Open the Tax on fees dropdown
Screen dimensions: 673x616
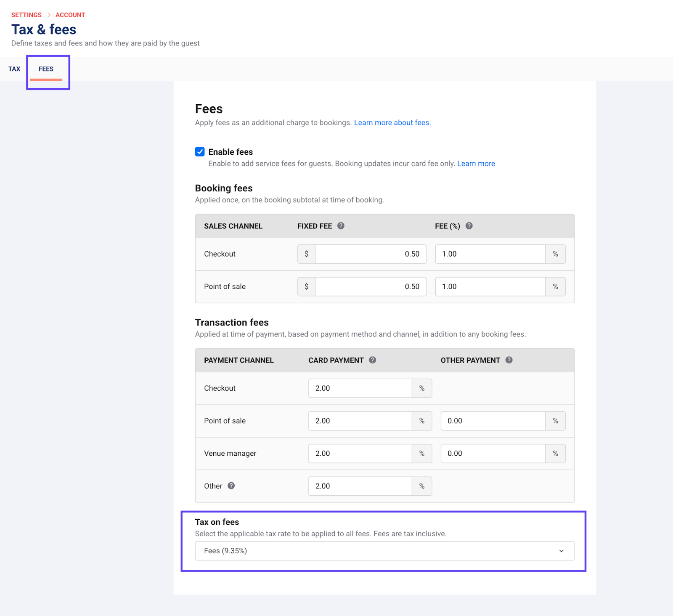pos(384,551)
